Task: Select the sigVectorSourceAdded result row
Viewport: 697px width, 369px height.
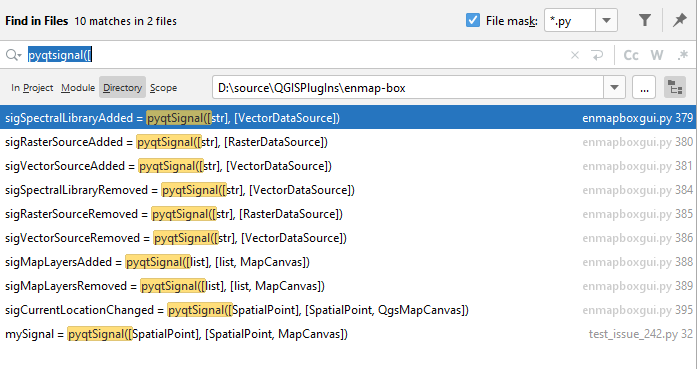Action: (348, 166)
